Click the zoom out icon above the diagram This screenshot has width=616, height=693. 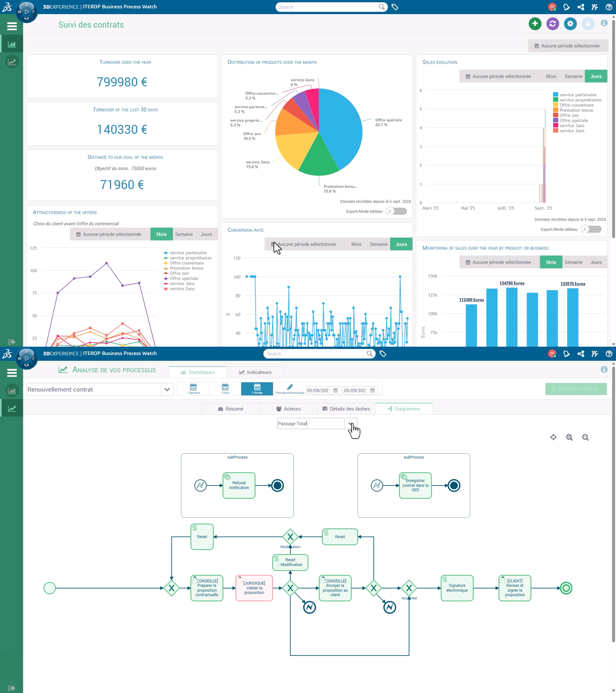pyautogui.click(x=585, y=437)
